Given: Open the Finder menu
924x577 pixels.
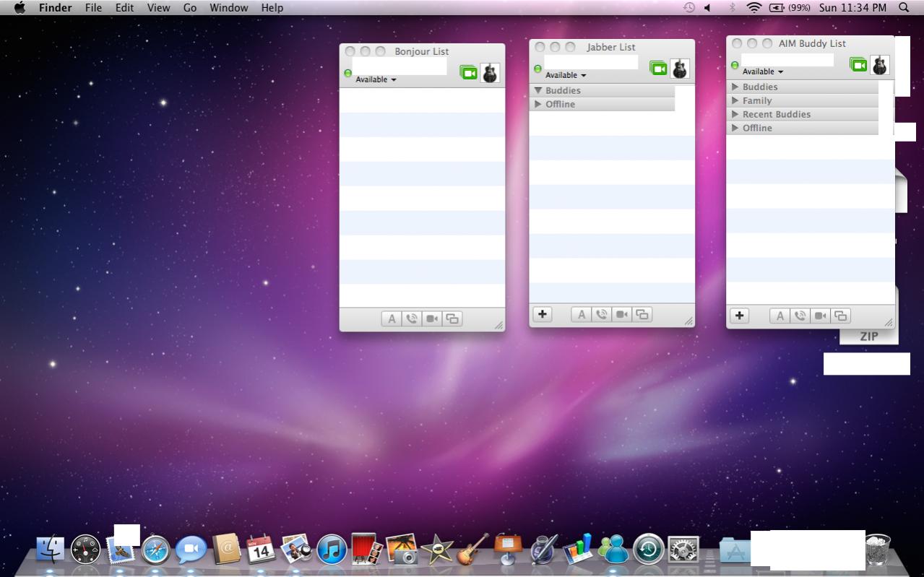Looking at the screenshot, I should (x=55, y=7).
